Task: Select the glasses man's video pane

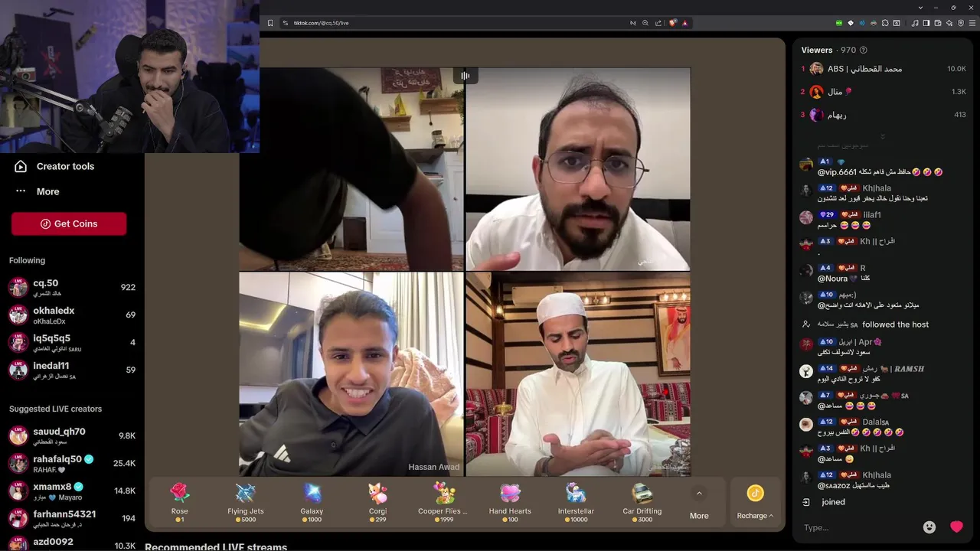Action: 578,169
